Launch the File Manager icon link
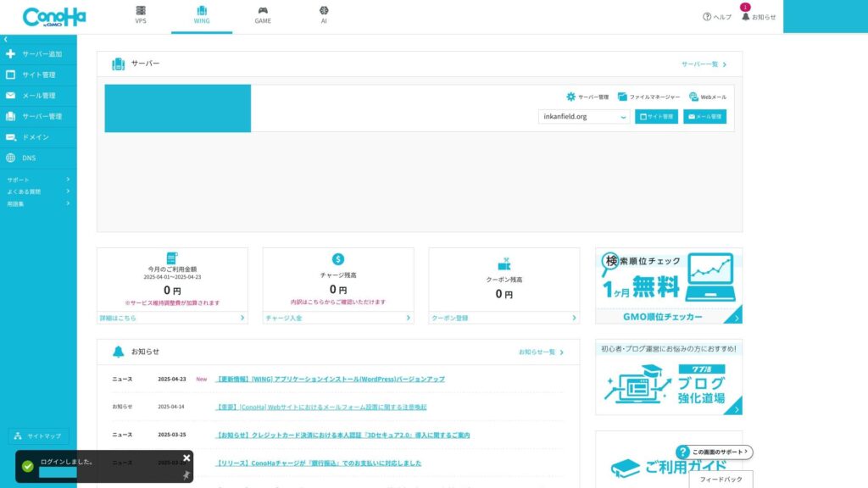This screenshot has height=488, width=868. (622, 97)
